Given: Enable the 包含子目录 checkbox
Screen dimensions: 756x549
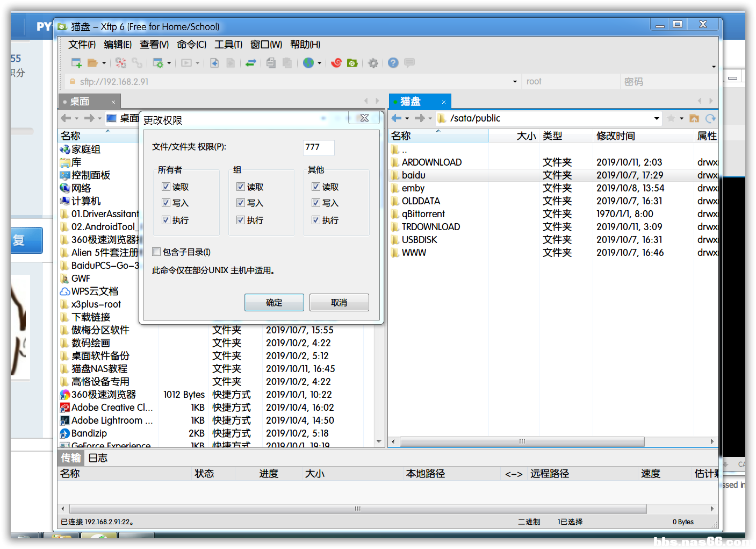Looking at the screenshot, I should (156, 252).
